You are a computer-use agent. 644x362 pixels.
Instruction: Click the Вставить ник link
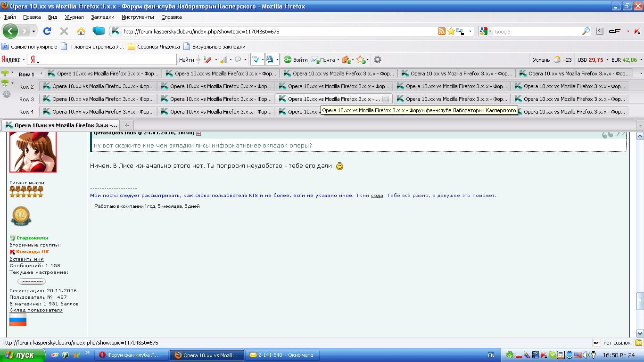[x=26, y=259]
